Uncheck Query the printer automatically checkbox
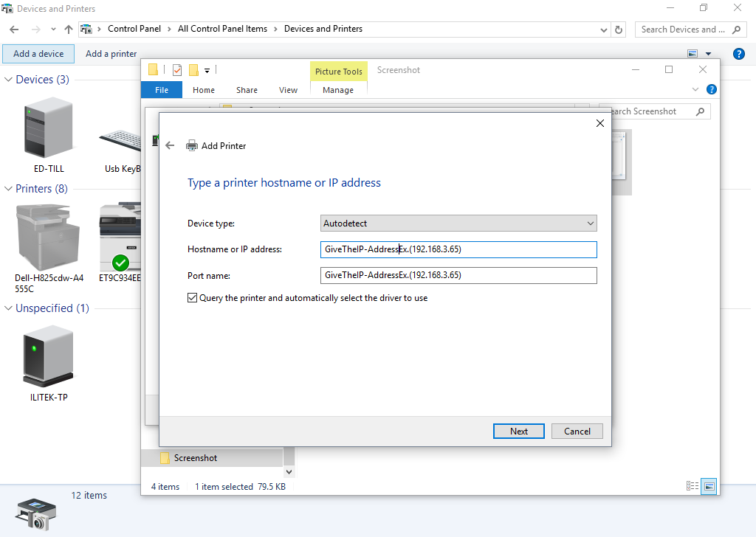The height and width of the screenshot is (537, 756). 193,298
